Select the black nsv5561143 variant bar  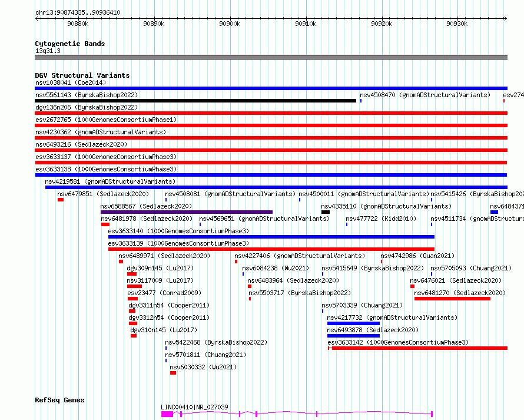tap(195, 101)
